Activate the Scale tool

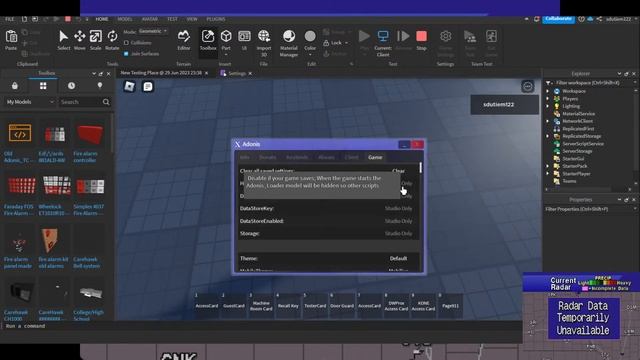click(96, 40)
